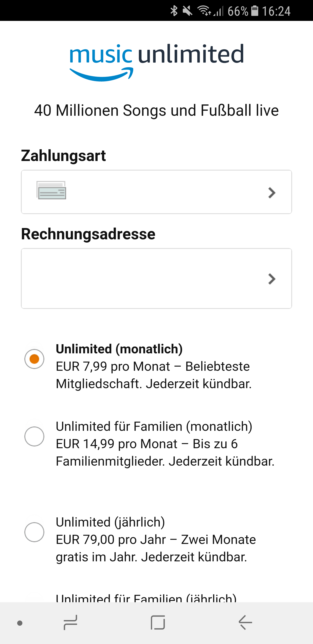The width and height of the screenshot is (313, 644).
Task: Open recent apps with navigation button
Action: [70, 622]
